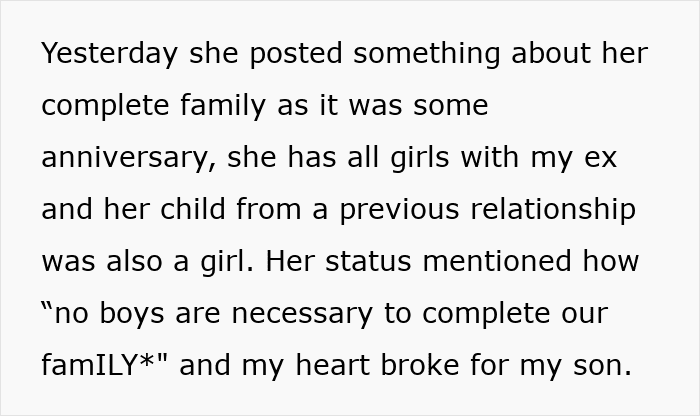Click on the word "something"

pos(427,54)
